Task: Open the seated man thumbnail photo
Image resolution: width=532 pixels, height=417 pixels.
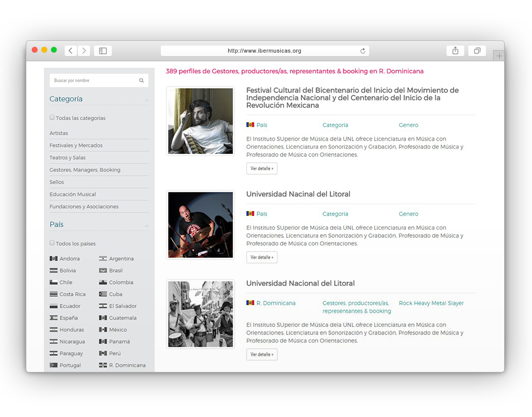Action: point(201,121)
